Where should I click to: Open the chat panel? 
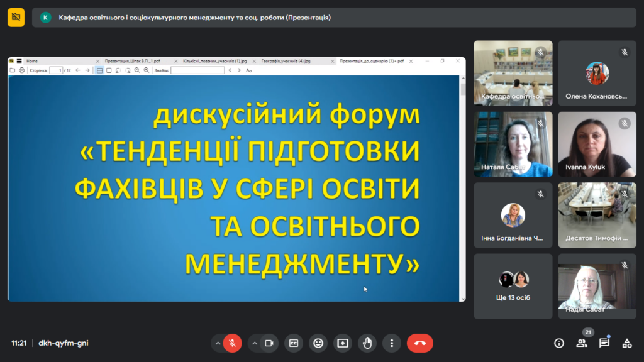(604, 343)
